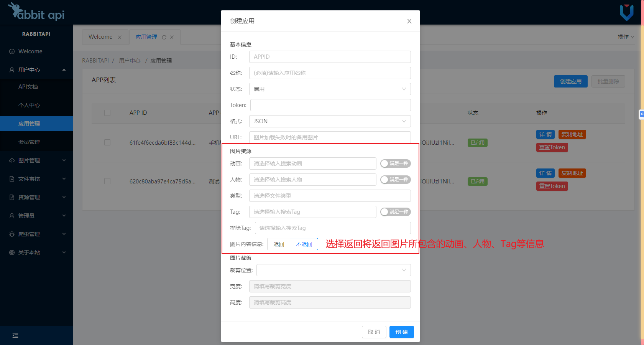
Task: Open API文档 in the sidebar
Action: [36, 87]
